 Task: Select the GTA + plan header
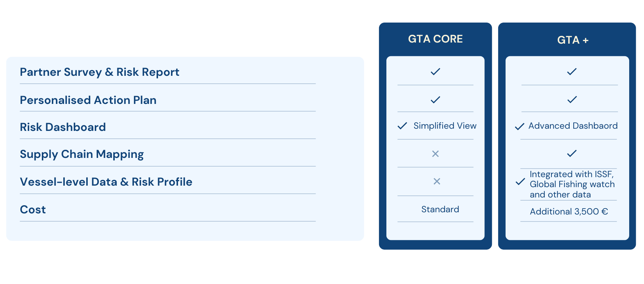pos(573,40)
